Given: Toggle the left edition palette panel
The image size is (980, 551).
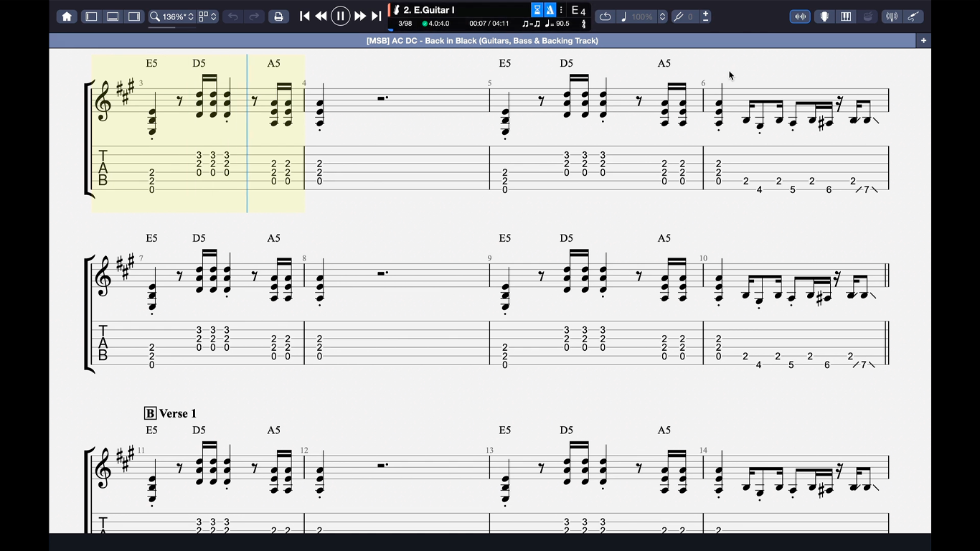Looking at the screenshot, I should 91,17.
